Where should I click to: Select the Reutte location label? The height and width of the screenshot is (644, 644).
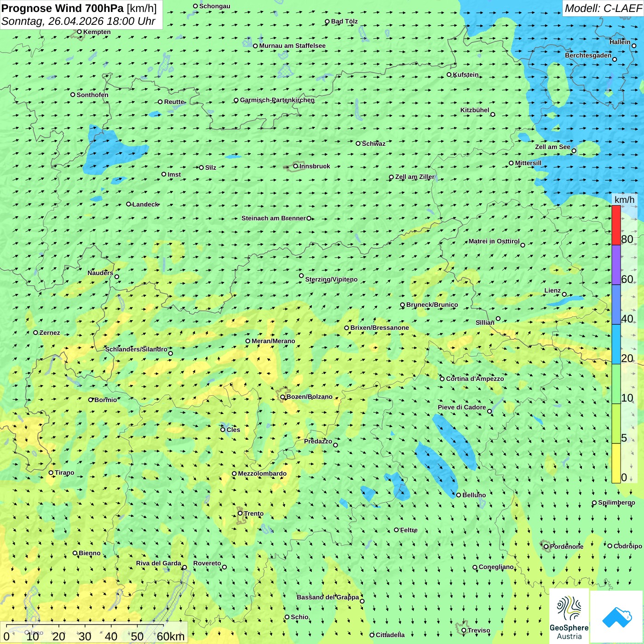[174, 102]
